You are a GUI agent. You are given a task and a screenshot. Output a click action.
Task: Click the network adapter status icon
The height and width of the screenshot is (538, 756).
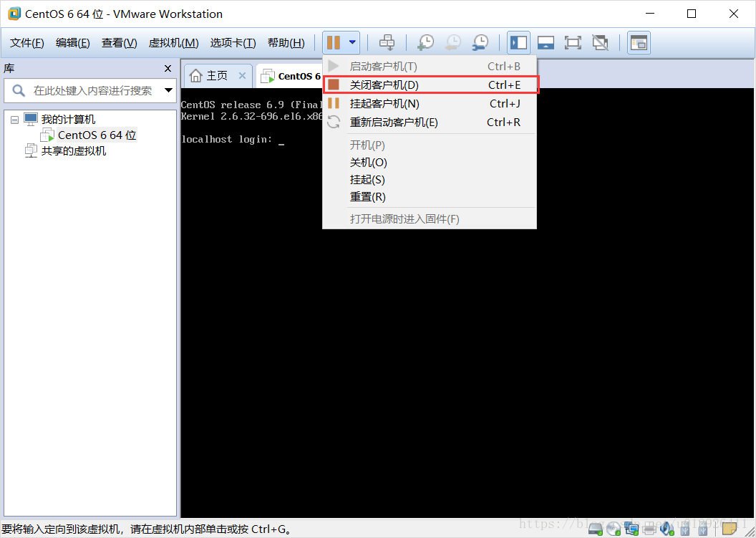point(631,529)
